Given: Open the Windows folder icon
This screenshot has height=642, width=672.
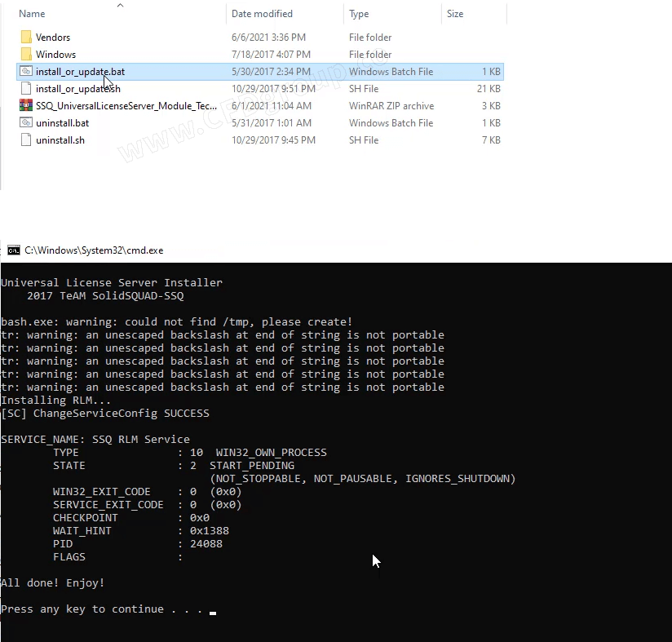Looking at the screenshot, I should (26, 54).
